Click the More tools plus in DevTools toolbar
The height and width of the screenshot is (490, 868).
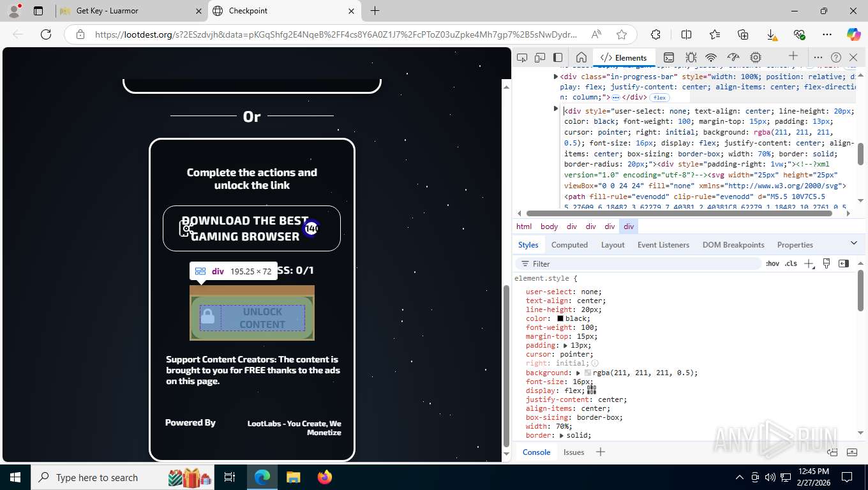[793, 56]
